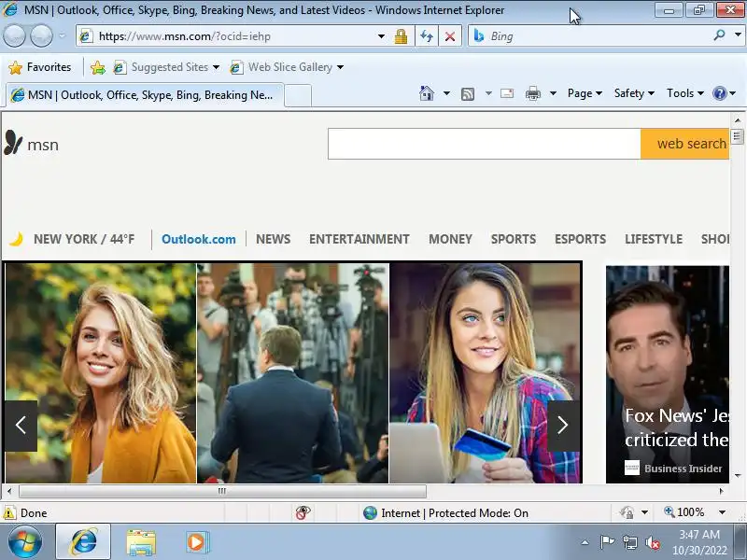Click the Forward navigation button
Image resolution: width=747 pixels, height=560 pixels.
[41, 36]
